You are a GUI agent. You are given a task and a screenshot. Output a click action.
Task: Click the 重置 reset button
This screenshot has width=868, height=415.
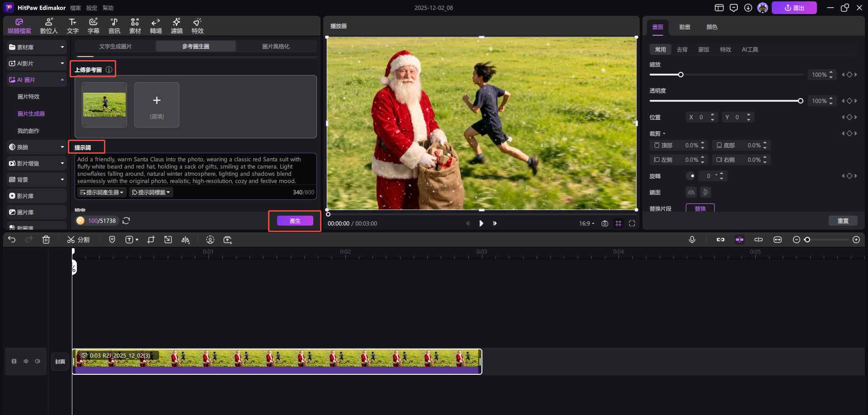point(843,221)
